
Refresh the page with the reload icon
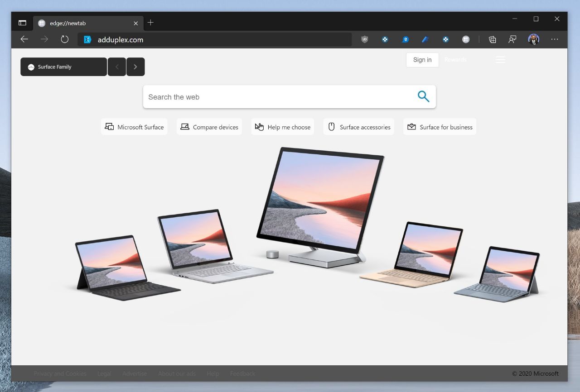point(65,39)
